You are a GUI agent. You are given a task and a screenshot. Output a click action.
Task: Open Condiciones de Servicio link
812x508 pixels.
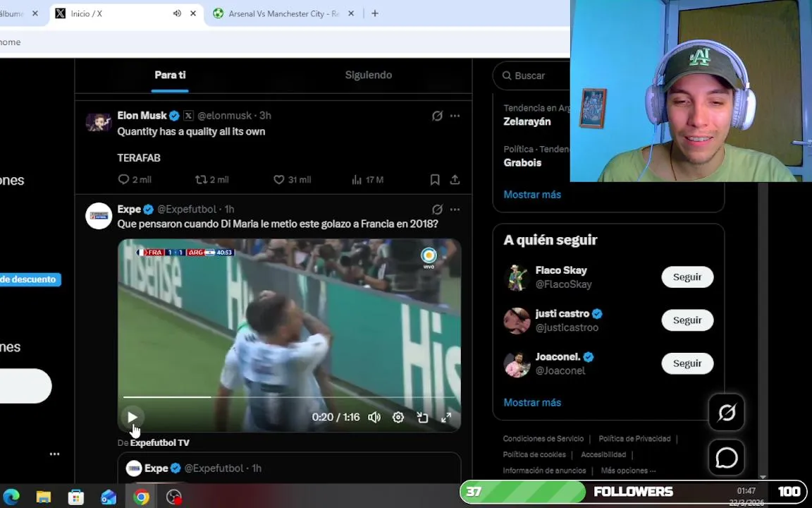(x=543, y=439)
